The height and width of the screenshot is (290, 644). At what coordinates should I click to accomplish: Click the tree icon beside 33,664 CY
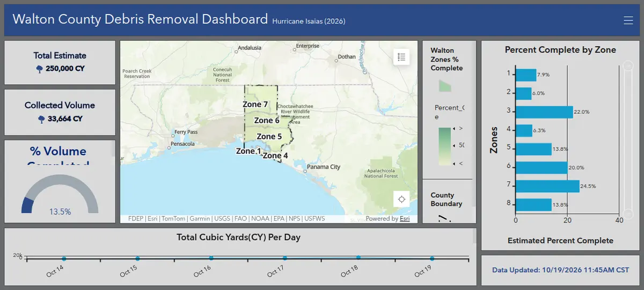(42, 119)
